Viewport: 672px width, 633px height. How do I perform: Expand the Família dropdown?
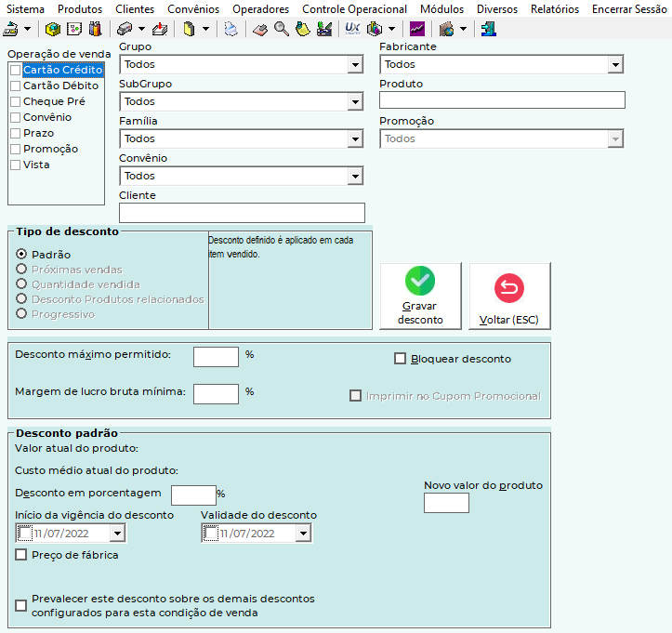(x=355, y=139)
